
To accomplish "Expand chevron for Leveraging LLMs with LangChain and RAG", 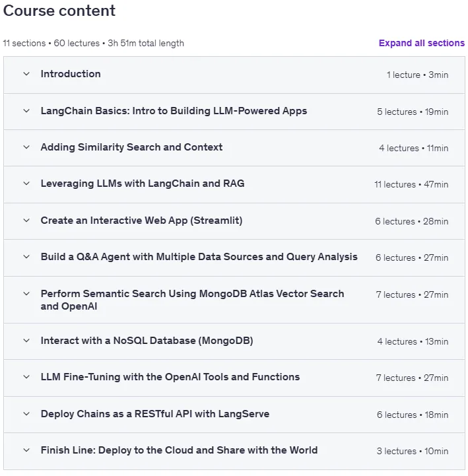I will pos(26,184).
